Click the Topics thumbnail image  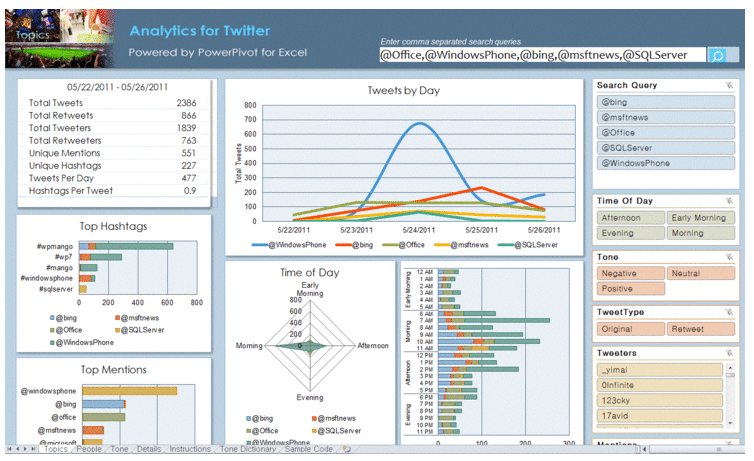coord(60,38)
